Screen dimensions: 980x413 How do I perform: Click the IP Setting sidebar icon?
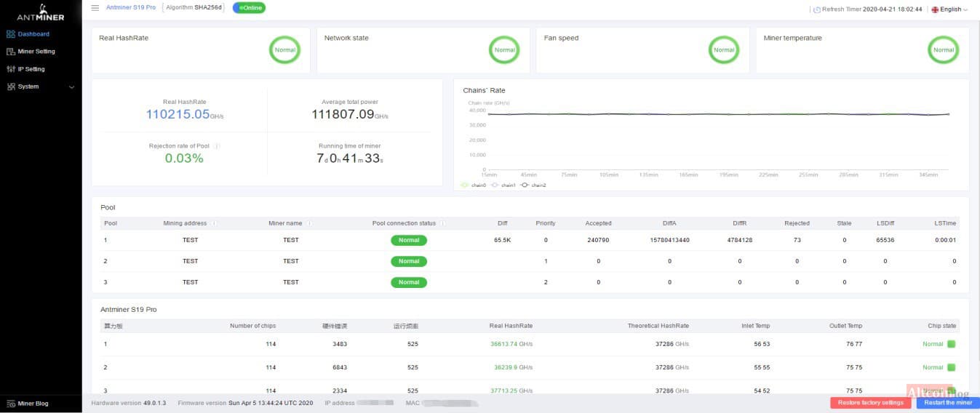(11, 69)
